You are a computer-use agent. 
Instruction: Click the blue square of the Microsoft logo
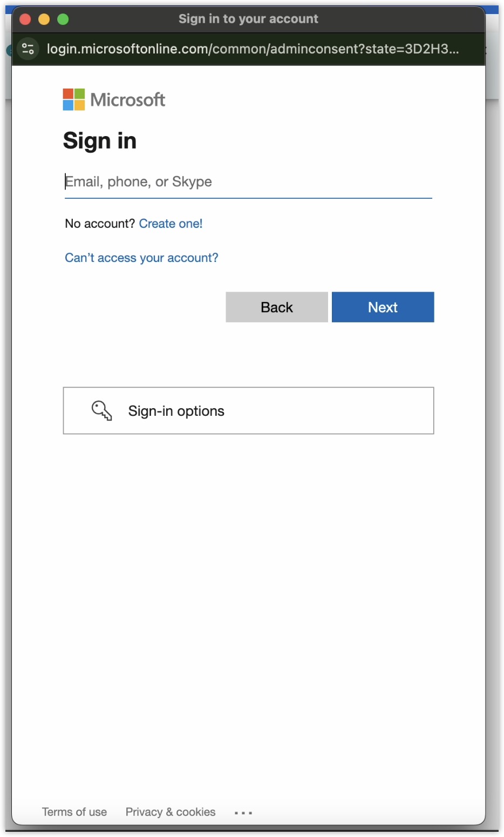tap(69, 105)
